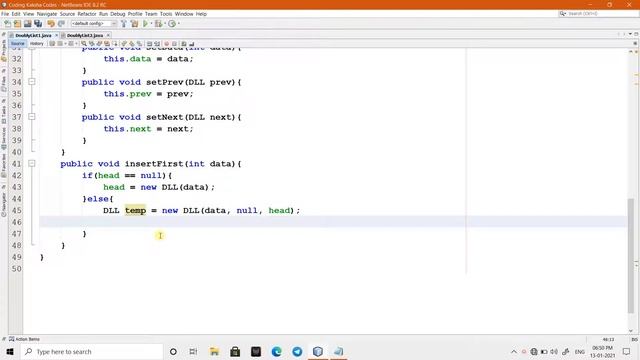Click the empty editor line 46

coord(333,222)
